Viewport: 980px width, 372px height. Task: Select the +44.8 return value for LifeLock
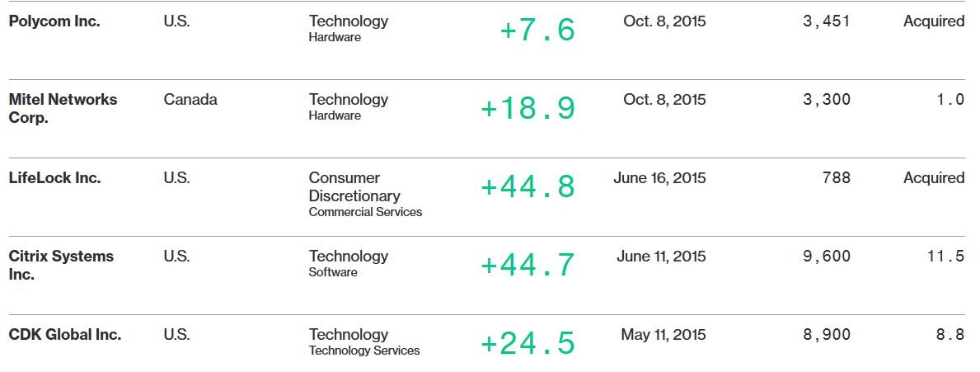coord(528,187)
